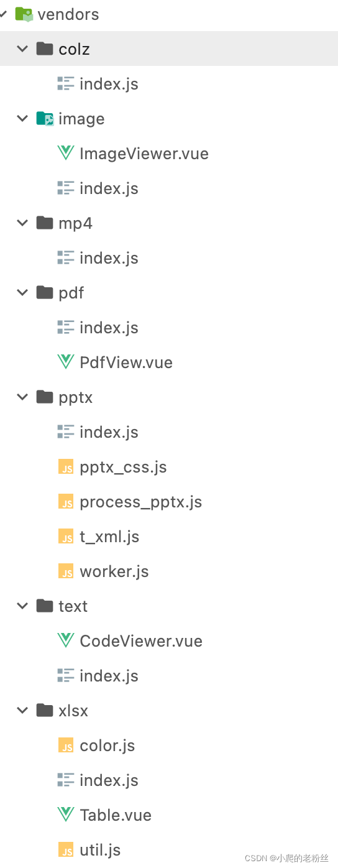Collapse the text folder arrow
338x868 pixels.
(23, 606)
